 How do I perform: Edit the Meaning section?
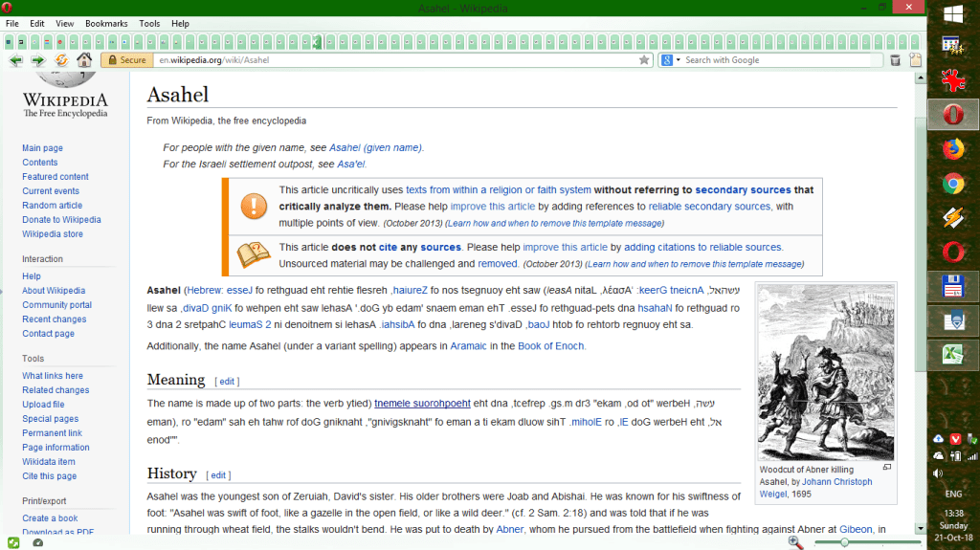(x=227, y=382)
